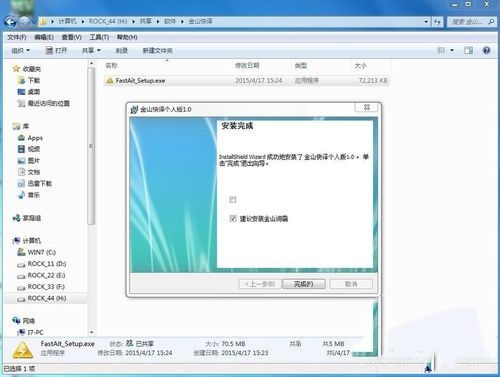The width and height of the screenshot is (500, 377).
Task: Click the search magnifier icon
Action: click(x=491, y=22)
